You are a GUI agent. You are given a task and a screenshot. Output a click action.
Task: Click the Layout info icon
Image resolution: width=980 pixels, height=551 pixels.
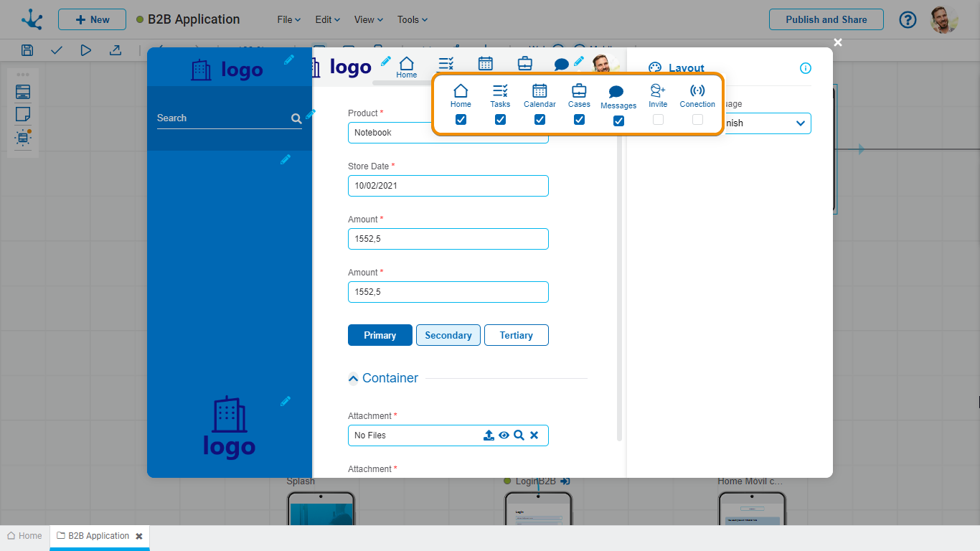[805, 68]
